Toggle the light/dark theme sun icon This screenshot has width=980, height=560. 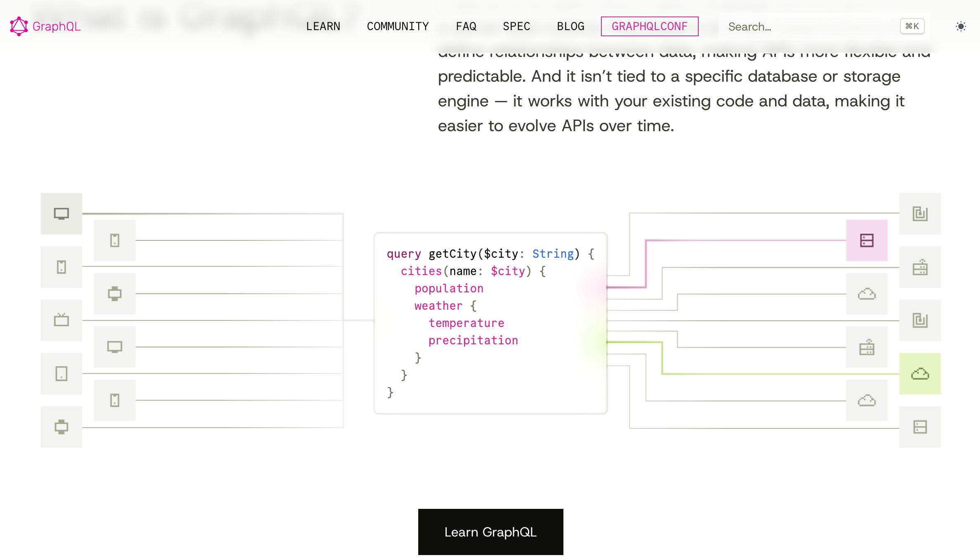coord(961,26)
